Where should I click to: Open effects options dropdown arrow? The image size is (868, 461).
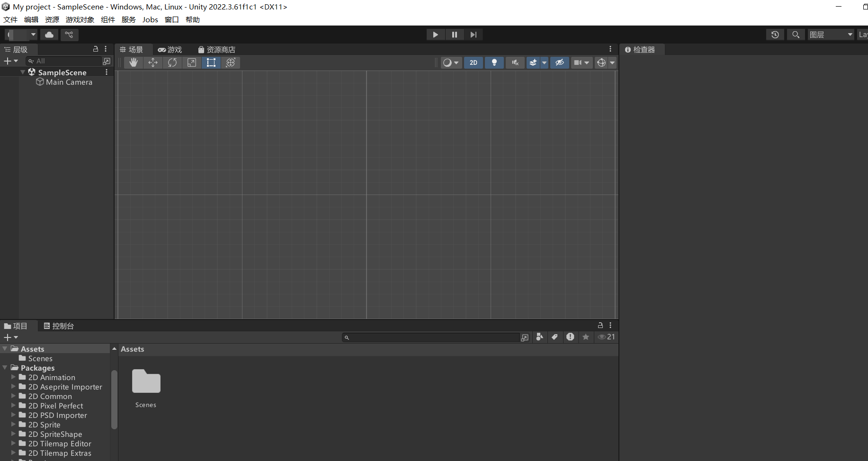[544, 62]
